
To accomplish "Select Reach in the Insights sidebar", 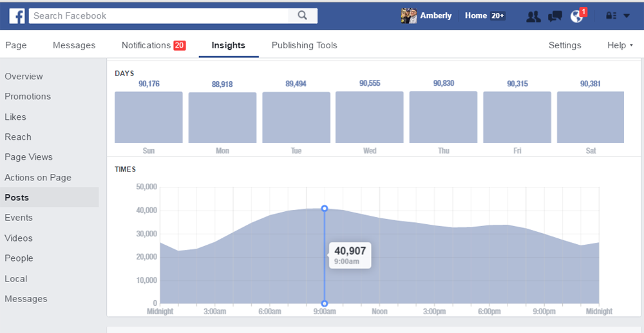I will tap(18, 137).
